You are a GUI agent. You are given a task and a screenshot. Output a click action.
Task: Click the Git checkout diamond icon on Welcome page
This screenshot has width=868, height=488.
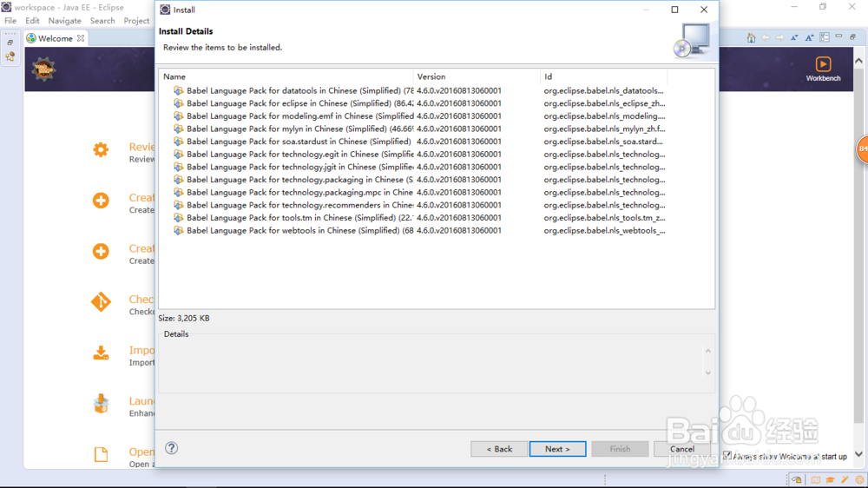(101, 302)
